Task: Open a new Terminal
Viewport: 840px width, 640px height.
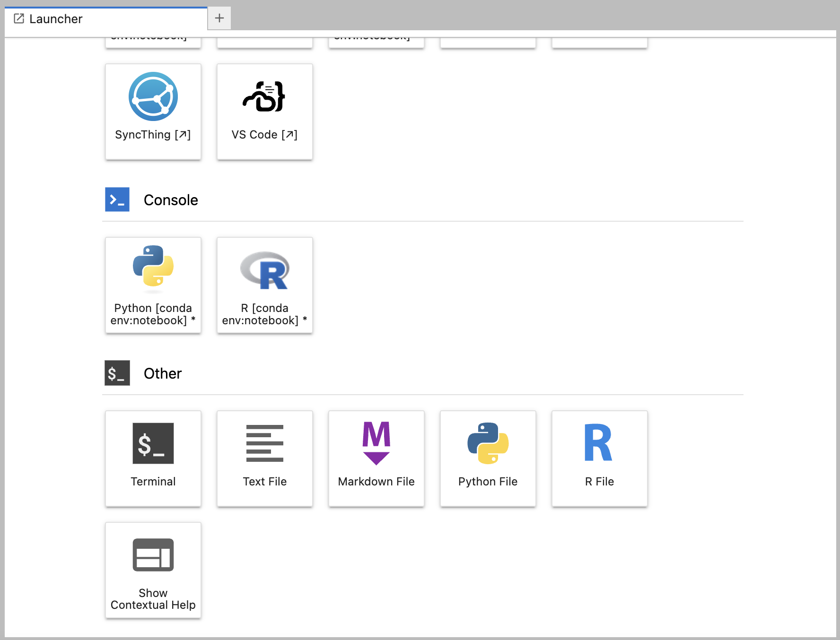Action: tap(153, 458)
